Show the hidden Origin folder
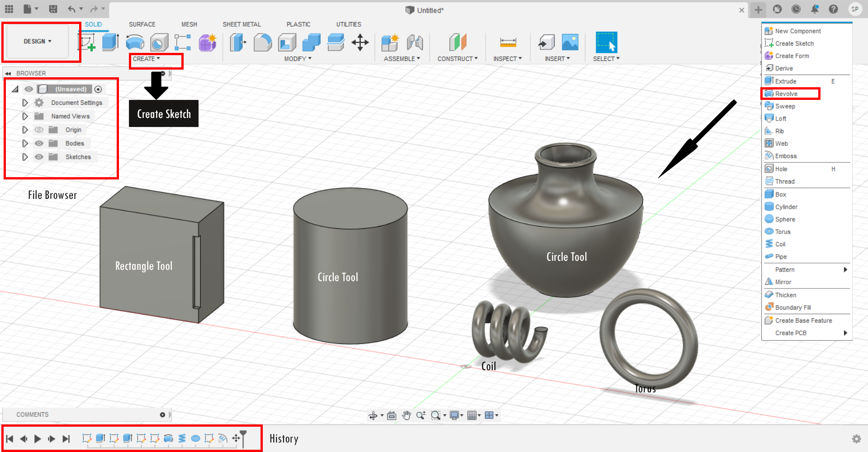This screenshot has width=868, height=452. pos(39,130)
